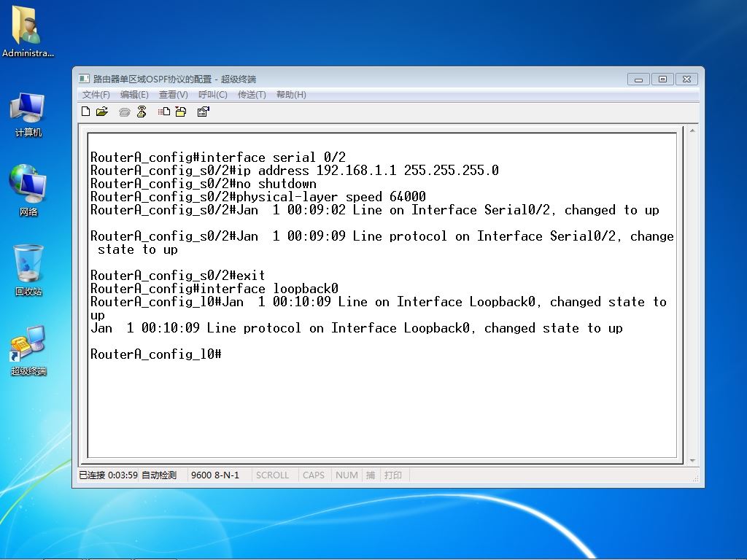Click the 已连接 0:03:59 status entry
The image size is (747, 560).
coord(108,475)
